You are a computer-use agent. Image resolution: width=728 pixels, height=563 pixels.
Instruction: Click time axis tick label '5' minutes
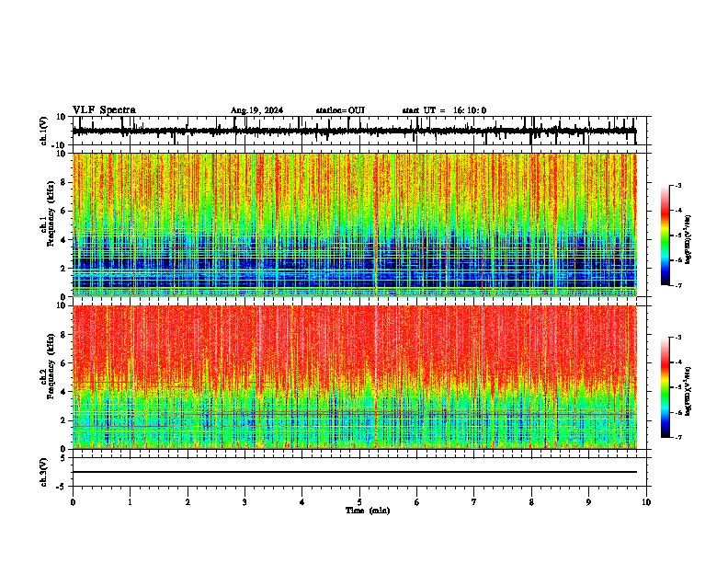tap(359, 502)
